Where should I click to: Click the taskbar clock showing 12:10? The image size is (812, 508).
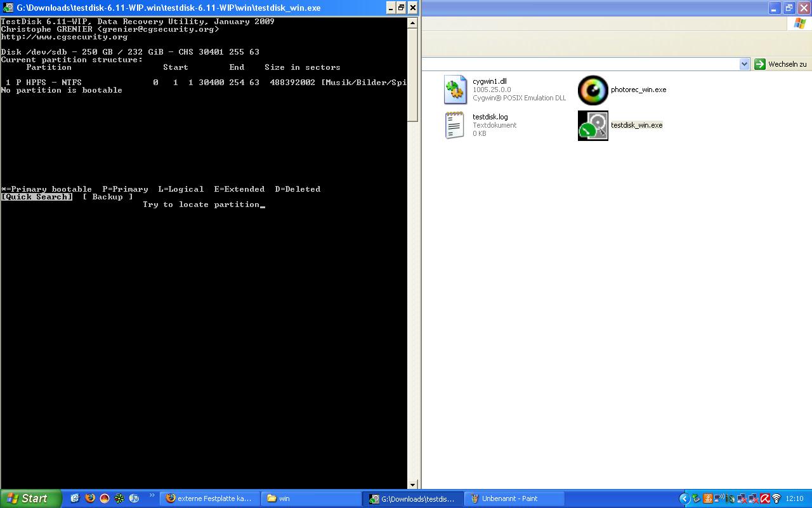(x=795, y=499)
